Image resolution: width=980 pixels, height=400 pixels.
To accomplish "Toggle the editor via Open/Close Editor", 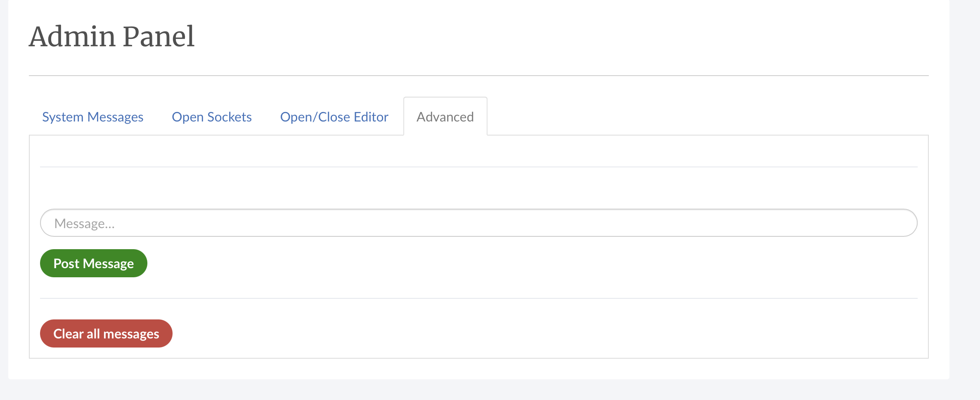I will (x=334, y=117).
